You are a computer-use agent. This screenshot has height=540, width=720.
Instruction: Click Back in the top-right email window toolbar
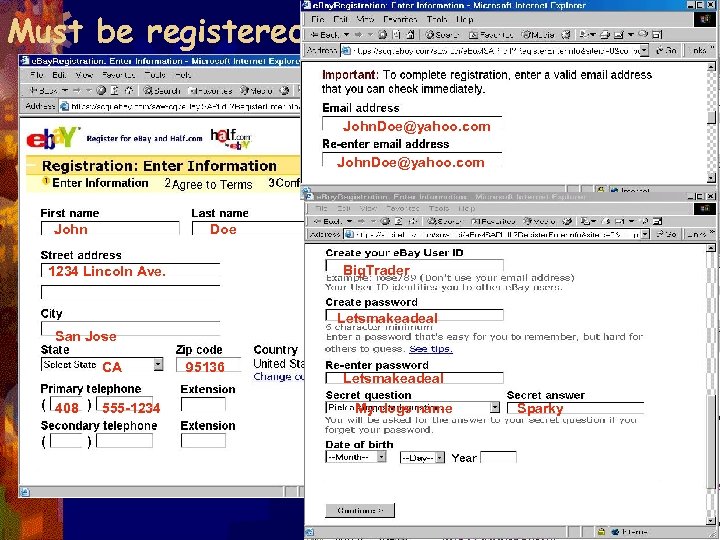click(325, 35)
